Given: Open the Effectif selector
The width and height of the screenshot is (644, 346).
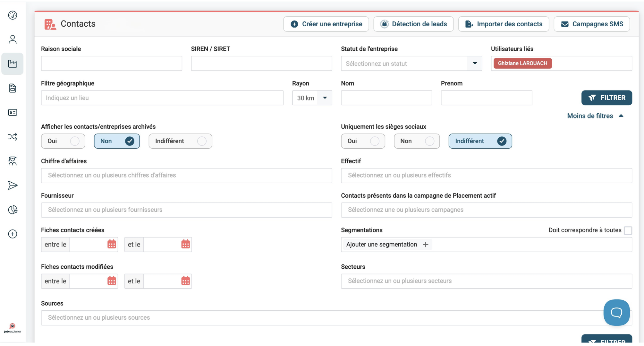Looking at the screenshot, I should point(487,176).
